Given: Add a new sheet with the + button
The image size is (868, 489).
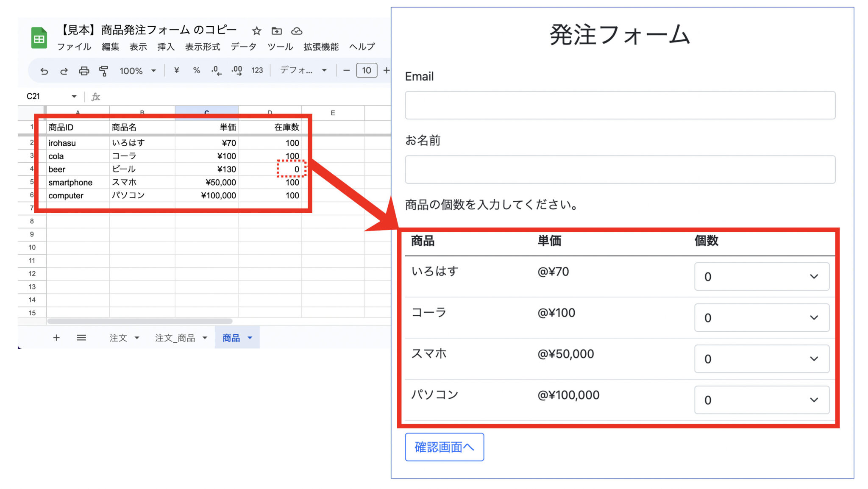Looking at the screenshot, I should pyautogui.click(x=56, y=338).
